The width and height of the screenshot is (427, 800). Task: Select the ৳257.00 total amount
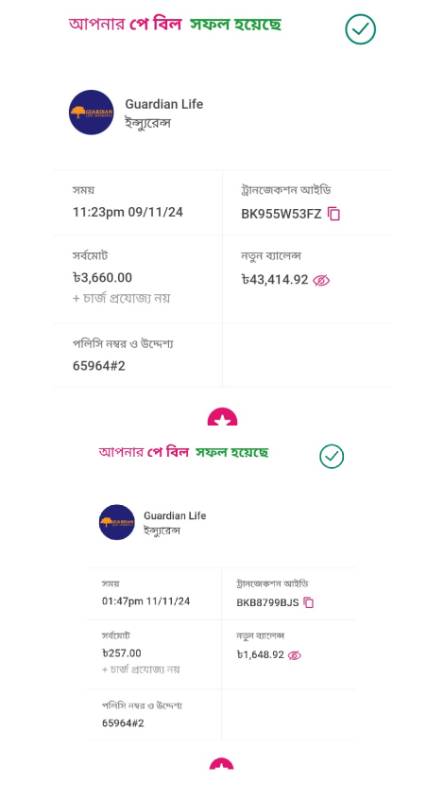coord(121,653)
